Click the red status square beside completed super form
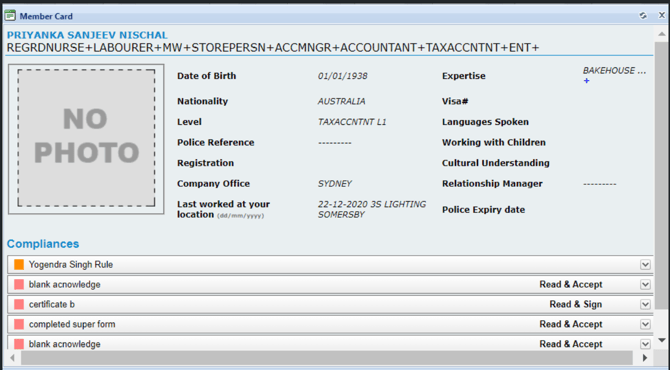The width and height of the screenshot is (670, 370). (19, 324)
